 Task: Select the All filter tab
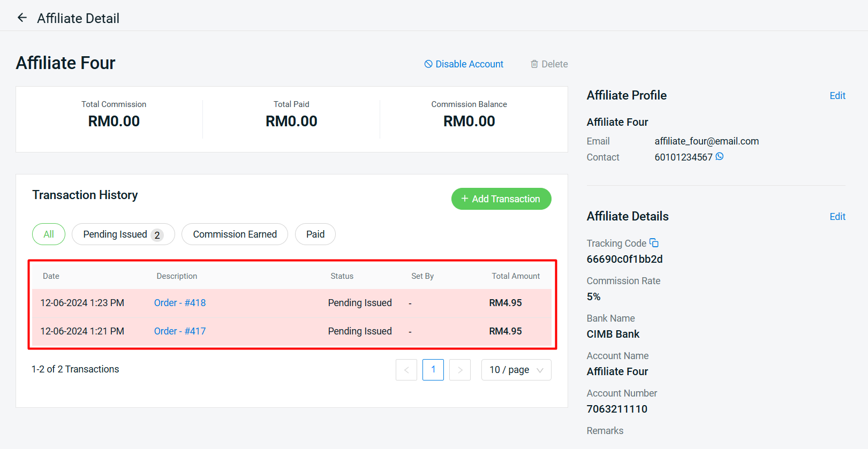tap(49, 234)
